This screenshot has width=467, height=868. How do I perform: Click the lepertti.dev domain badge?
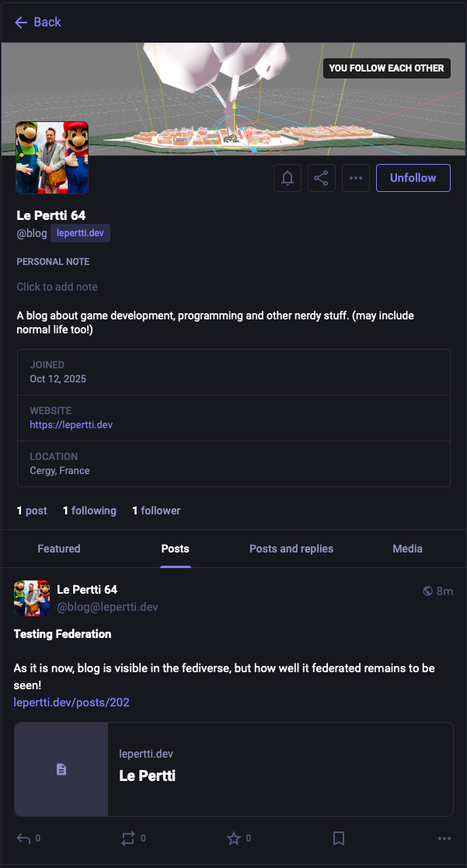(x=80, y=233)
